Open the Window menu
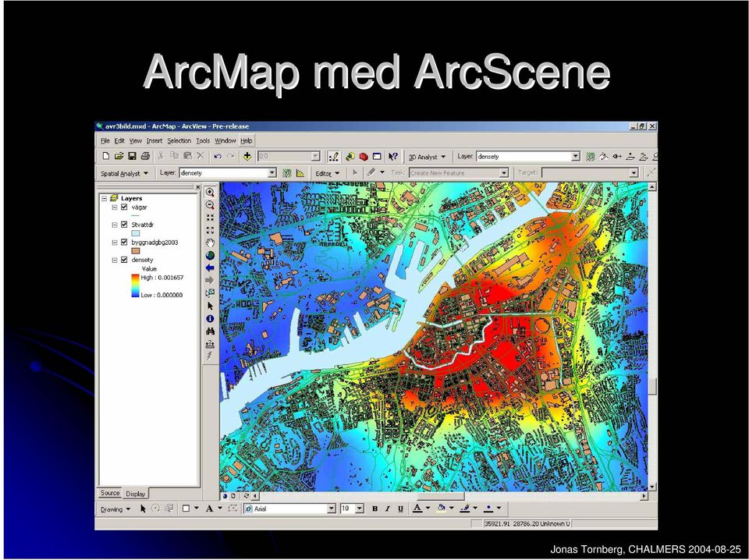Image resolution: width=749 pixels, height=560 pixels. tap(225, 141)
